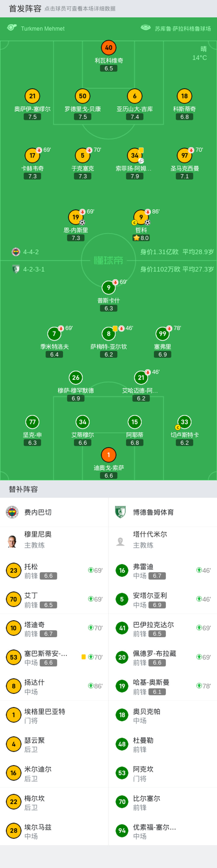The image size is (217, 868).
Task: Select substitute 53 塞巴斯蒂安 row
Action: (x=54, y=657)
